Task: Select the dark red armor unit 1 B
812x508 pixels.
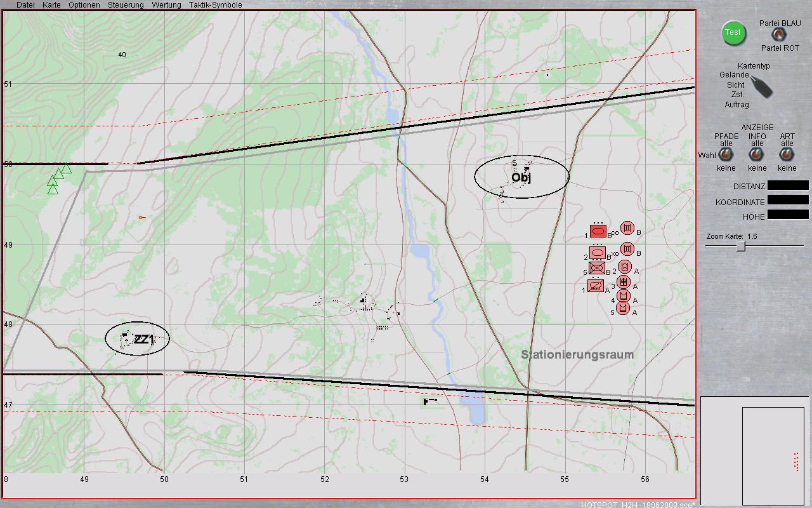Action: pyautogui.click(x=598, y=232)
